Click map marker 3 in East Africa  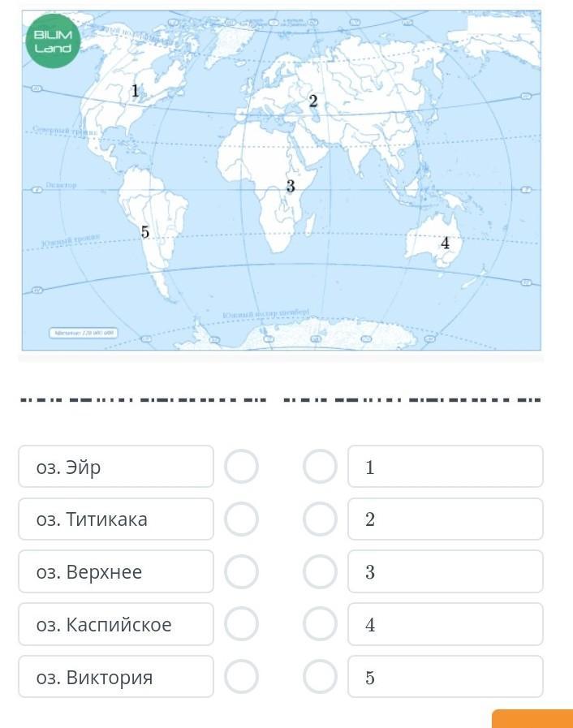(x=291, y=186)
